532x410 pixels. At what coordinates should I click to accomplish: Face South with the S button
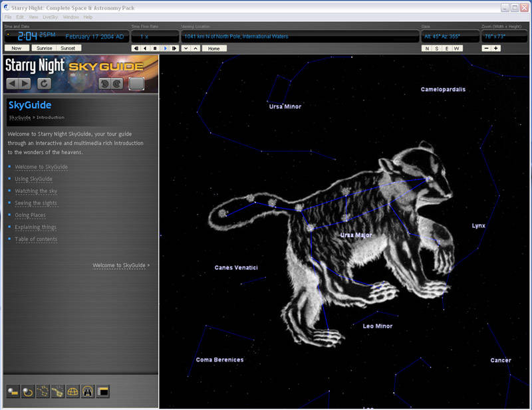tap(437, 49)
